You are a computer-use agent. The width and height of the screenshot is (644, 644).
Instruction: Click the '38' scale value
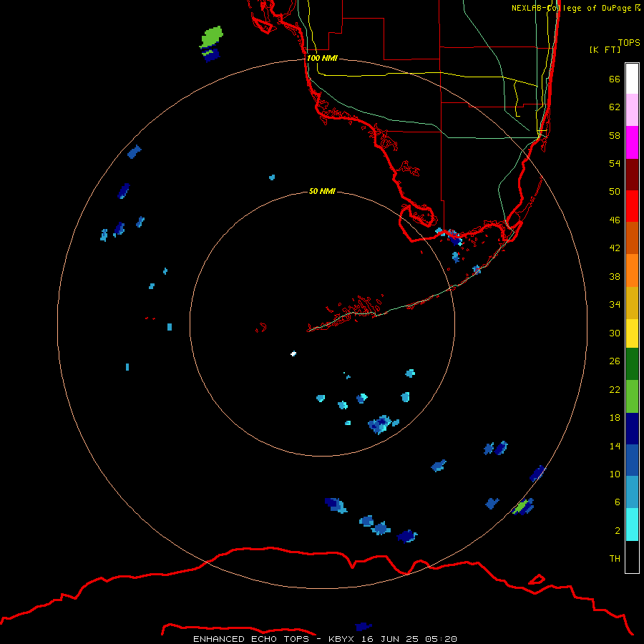615,276
